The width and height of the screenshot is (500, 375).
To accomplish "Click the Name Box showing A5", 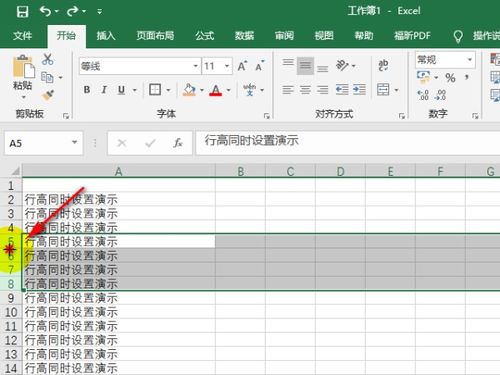I will 44,143.
